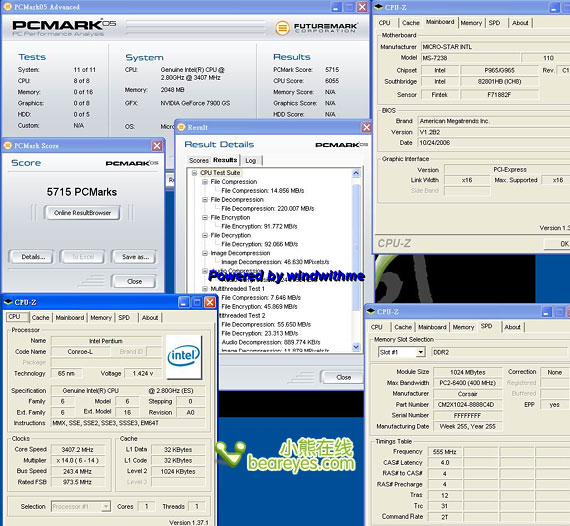Click 'File Compression: 14.856 MB/s' result row

pyautogui.click(x=262, y=190)
